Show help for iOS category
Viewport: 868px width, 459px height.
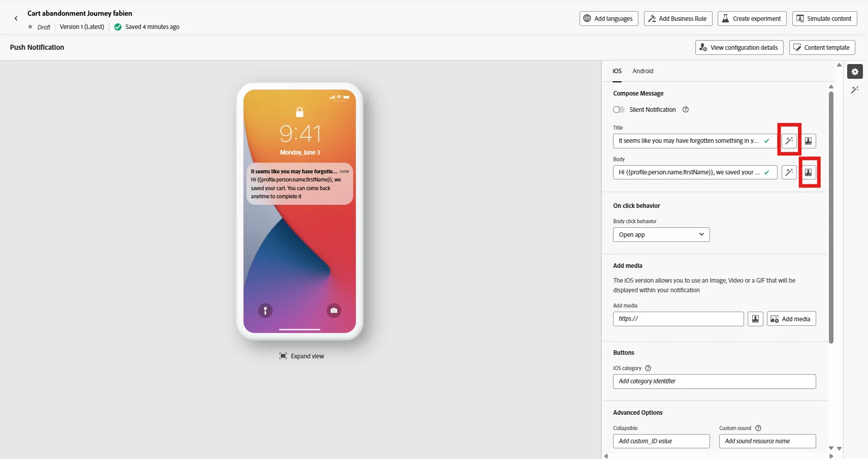pyautogui.click(x=648, y=368)
